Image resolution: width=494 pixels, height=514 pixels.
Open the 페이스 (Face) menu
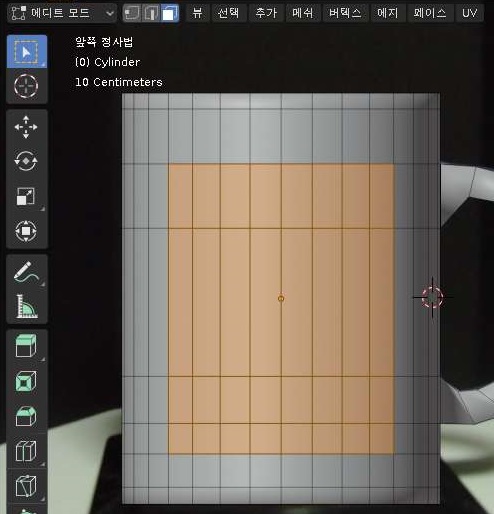430,13
